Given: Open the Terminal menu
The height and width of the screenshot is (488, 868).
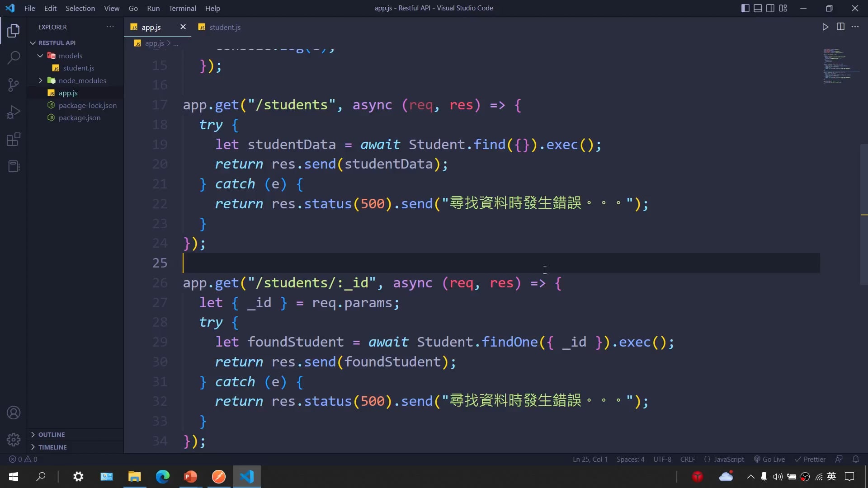Looking at the screenshot, I should click(x=182, y=8).
